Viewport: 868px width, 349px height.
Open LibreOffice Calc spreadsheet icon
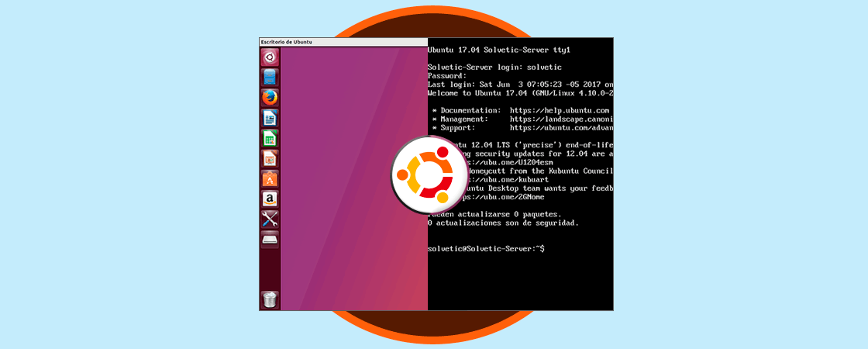click(x=270, y=138)
